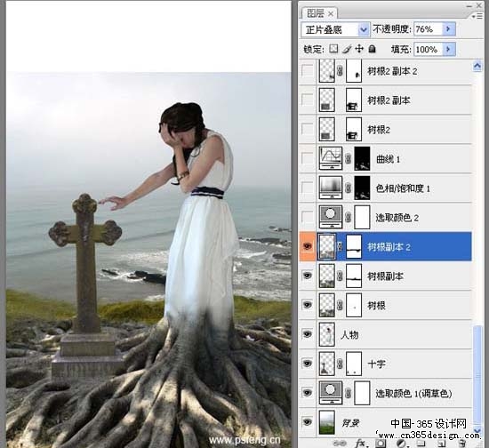489x448 pixels.
Task: Click mask link chain on 选取颜色 1(调基色)
Action: [x=348, y=393]
